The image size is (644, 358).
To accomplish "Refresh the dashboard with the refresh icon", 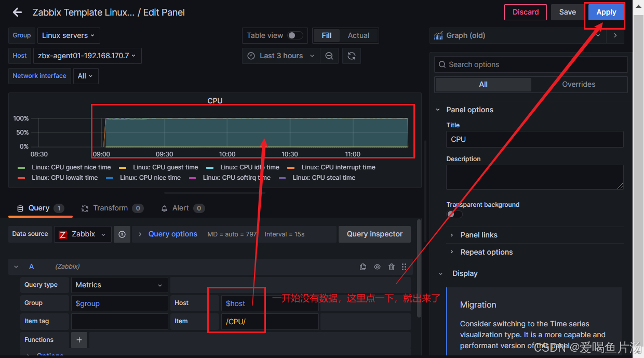I will (352, 56).
